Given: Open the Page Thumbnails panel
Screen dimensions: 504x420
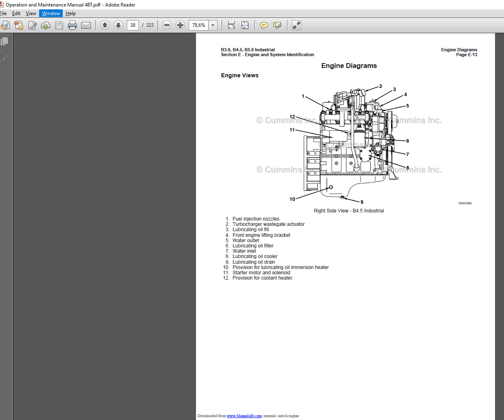Looking at the screenshot, I should coord(4,41).
